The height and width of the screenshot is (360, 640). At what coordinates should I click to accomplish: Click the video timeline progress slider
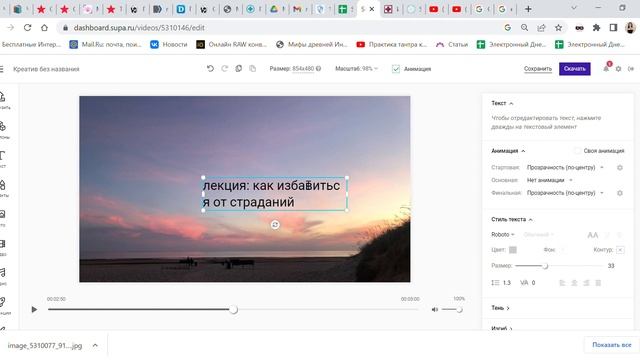coord(233,309)
